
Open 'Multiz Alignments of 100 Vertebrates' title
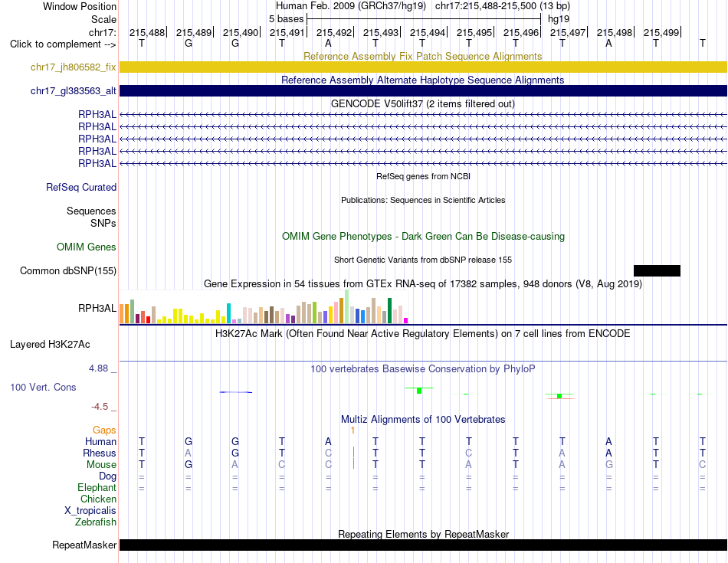point(423,420)
